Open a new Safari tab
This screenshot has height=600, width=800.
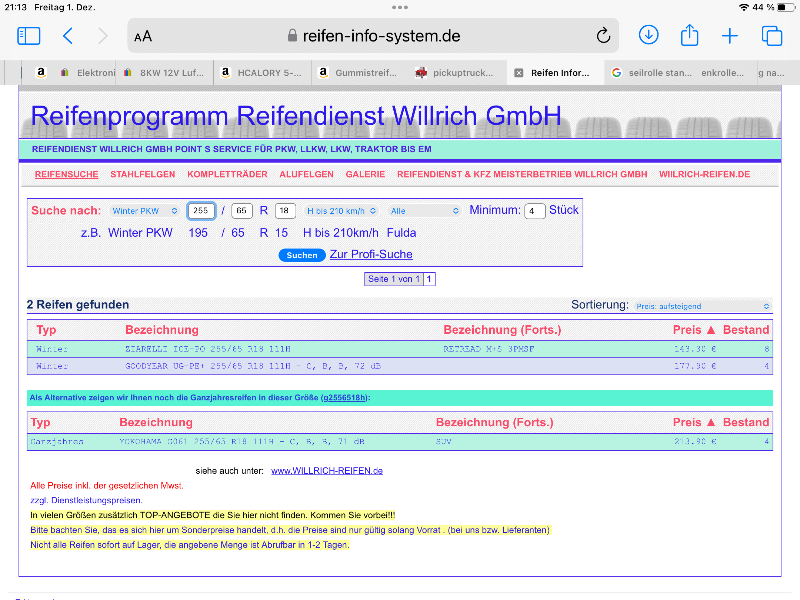point(730,36)
